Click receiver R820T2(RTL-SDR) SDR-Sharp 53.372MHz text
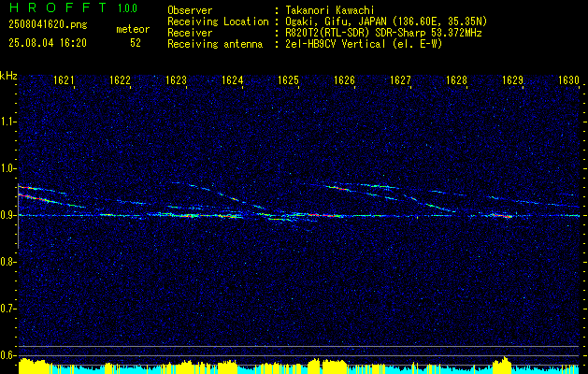The width and height of the screenshot is (588, 374). pyautogui.click(x=383, y=33)
